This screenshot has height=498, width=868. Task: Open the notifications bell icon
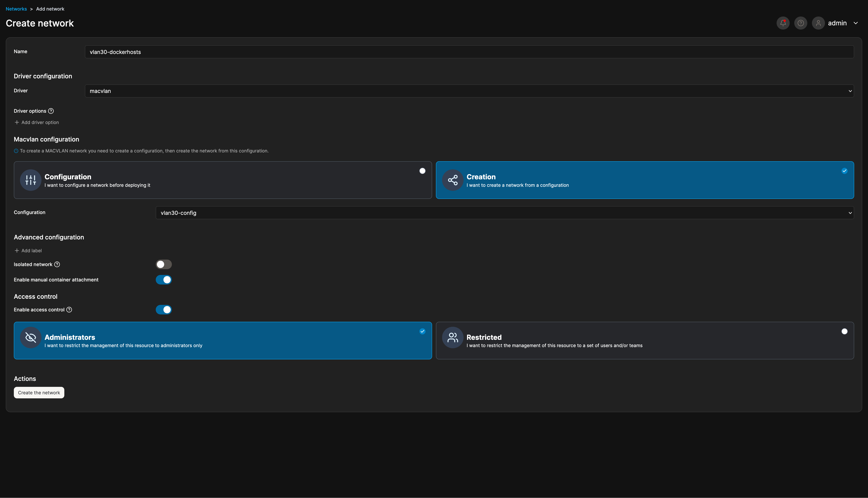[x=783, y=23]
